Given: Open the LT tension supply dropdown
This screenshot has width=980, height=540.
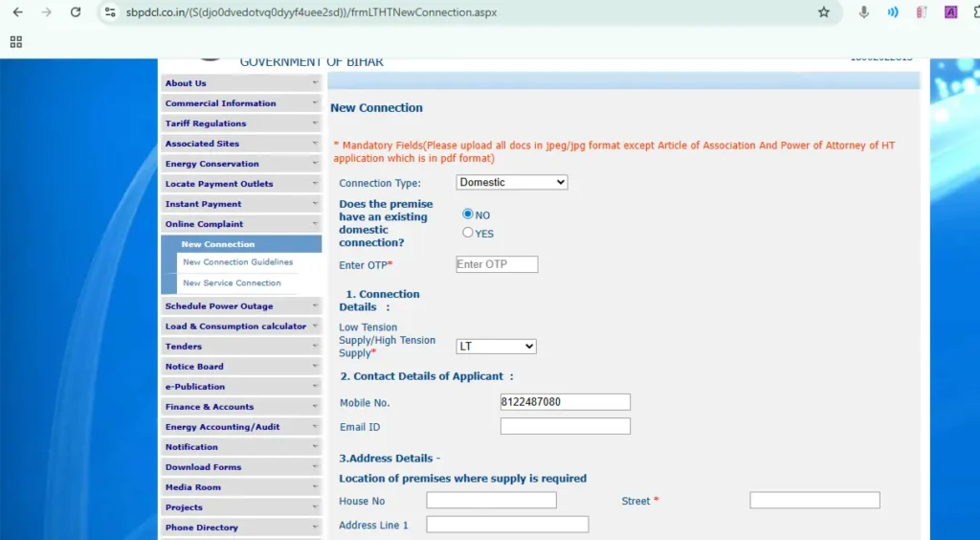Looking at the screenshot, I should pos(496,347).
